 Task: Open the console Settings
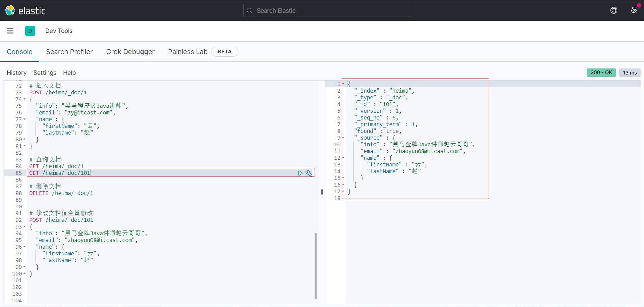[45, 73]
